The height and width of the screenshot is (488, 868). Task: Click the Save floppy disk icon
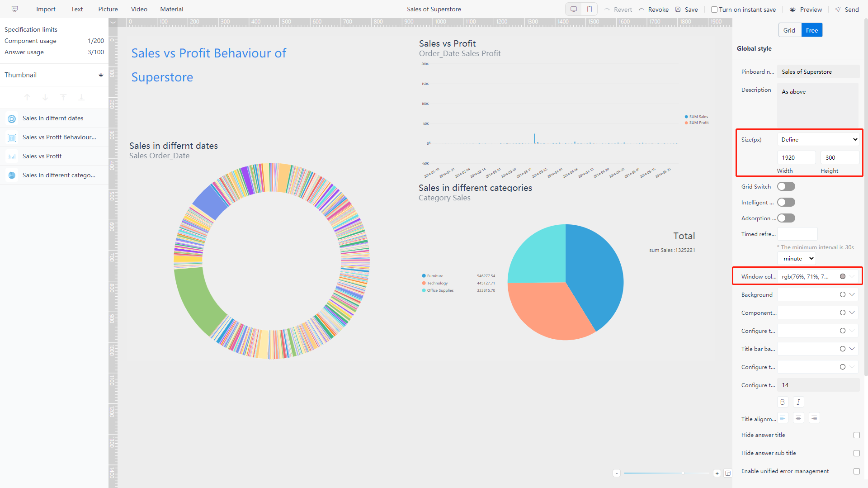(x=678, y=9)
